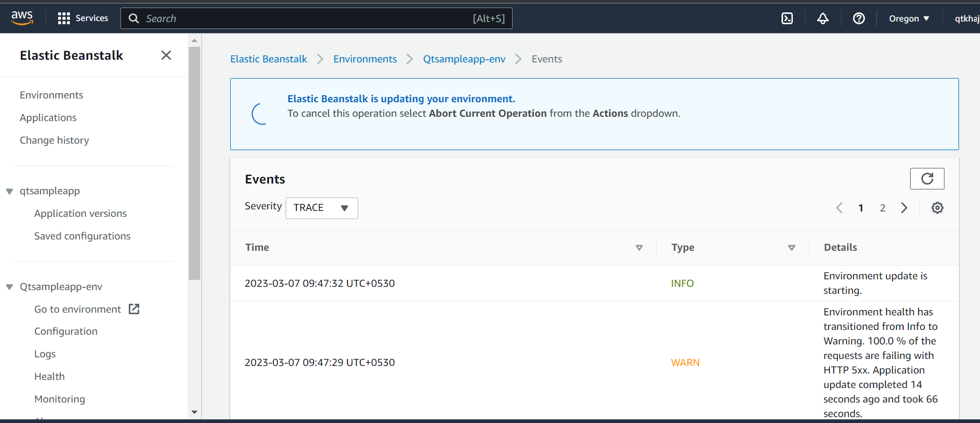Image resolution: width=980 pixels, height=423 pixels.
Task: Open the AWS CloudShell icon
Action: (x=787, y=19)
